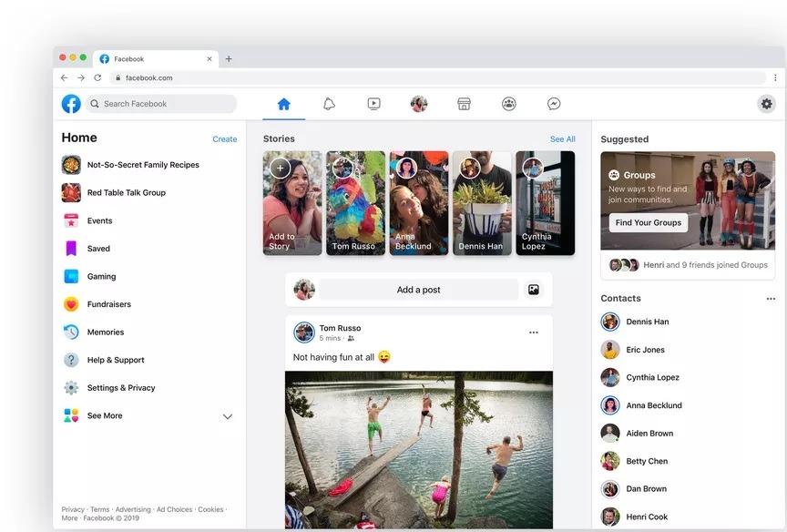Open the Groups icon in top bar

(509, 104)
